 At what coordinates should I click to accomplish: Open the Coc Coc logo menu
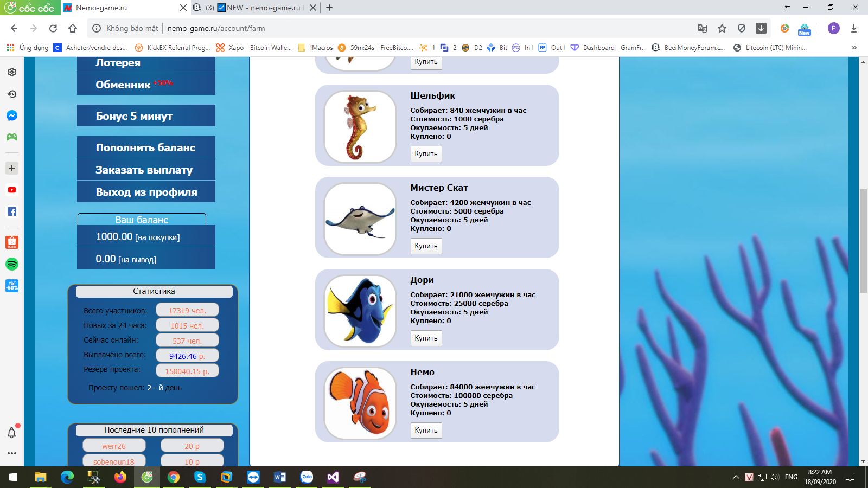coord(29,8)
